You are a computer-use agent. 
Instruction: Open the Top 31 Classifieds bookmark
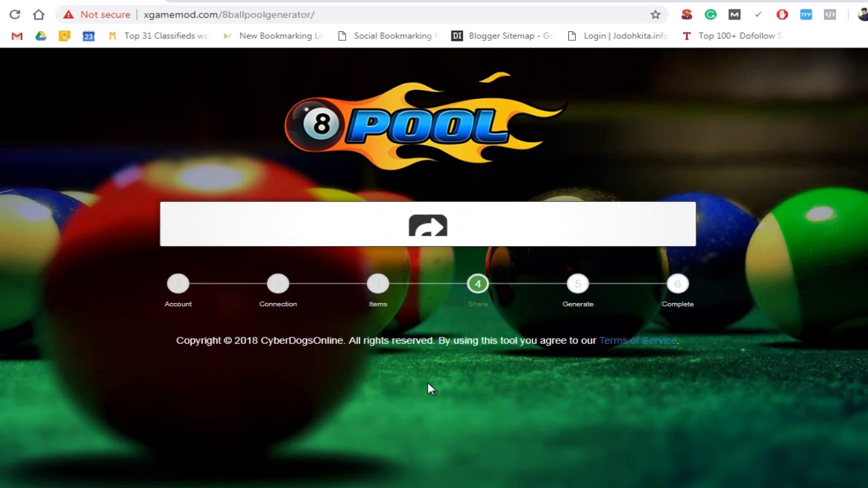click(158, 36)
